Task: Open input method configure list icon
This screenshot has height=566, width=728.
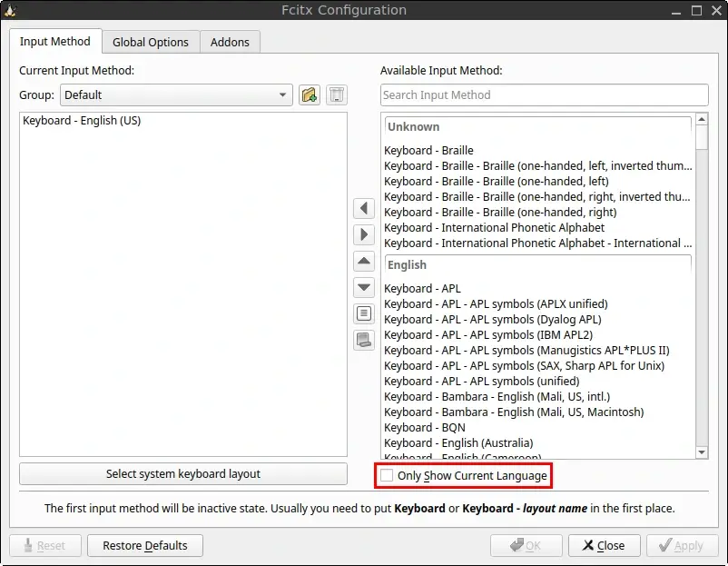Action: point(364,313)
